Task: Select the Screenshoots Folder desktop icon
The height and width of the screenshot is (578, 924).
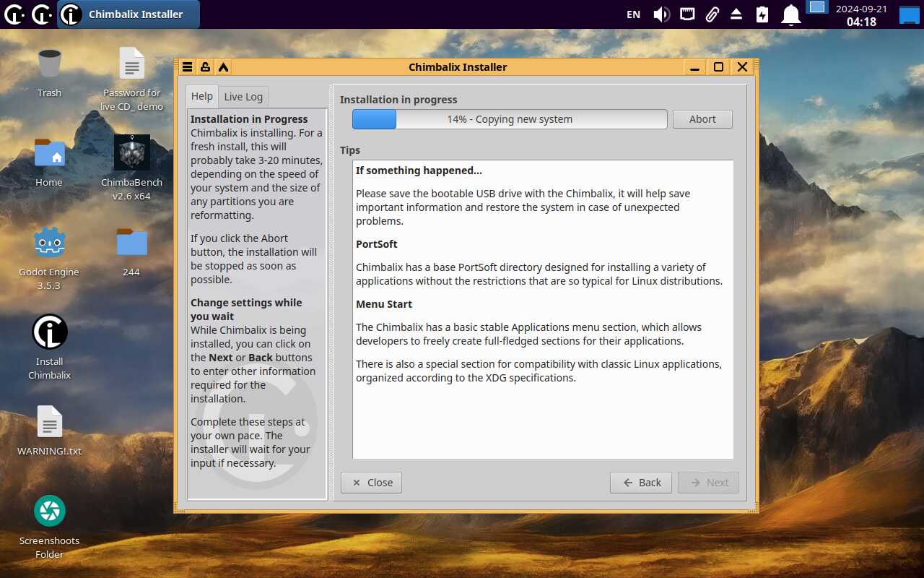Action: [49, 527]
